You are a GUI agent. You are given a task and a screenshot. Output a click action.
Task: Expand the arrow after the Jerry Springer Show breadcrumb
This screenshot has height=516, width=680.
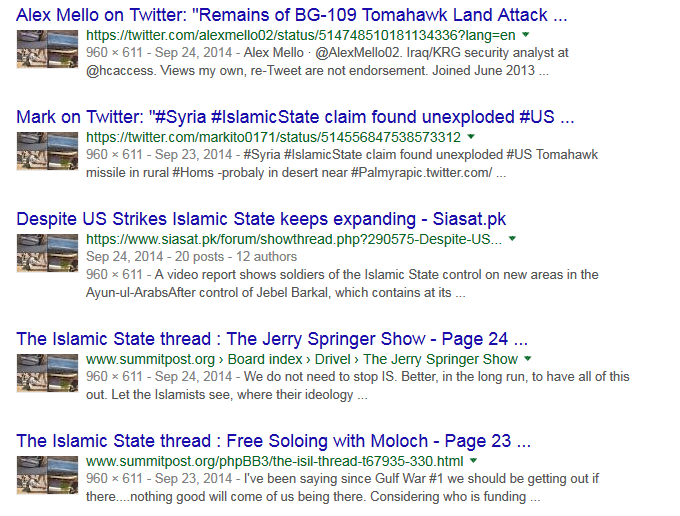(x=528, y=359)
